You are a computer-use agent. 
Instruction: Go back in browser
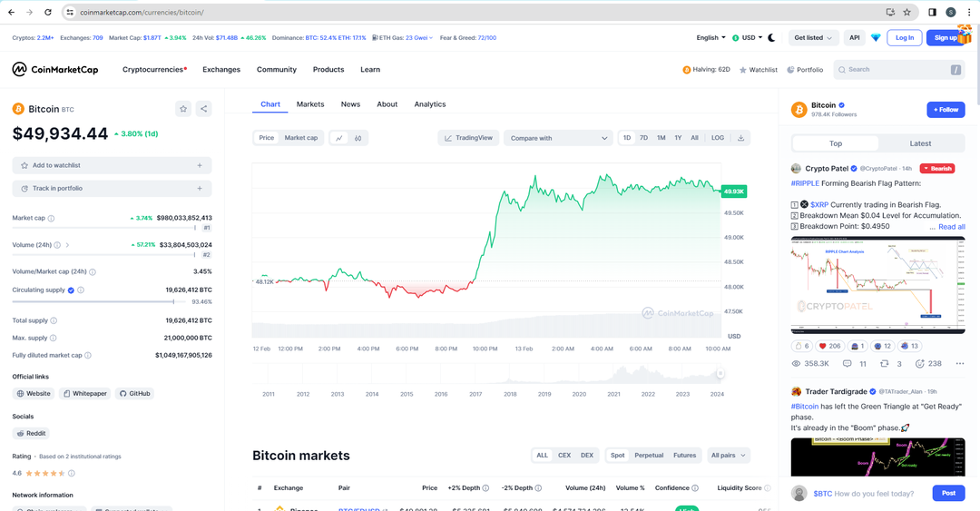(11, 12)
